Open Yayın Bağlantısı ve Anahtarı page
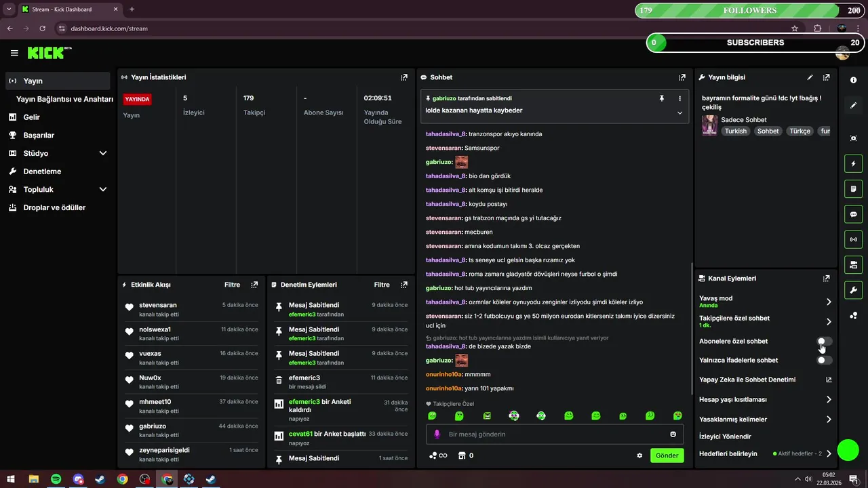The width and height of the screenshot is (868, 488). click(x=64, y=99)
